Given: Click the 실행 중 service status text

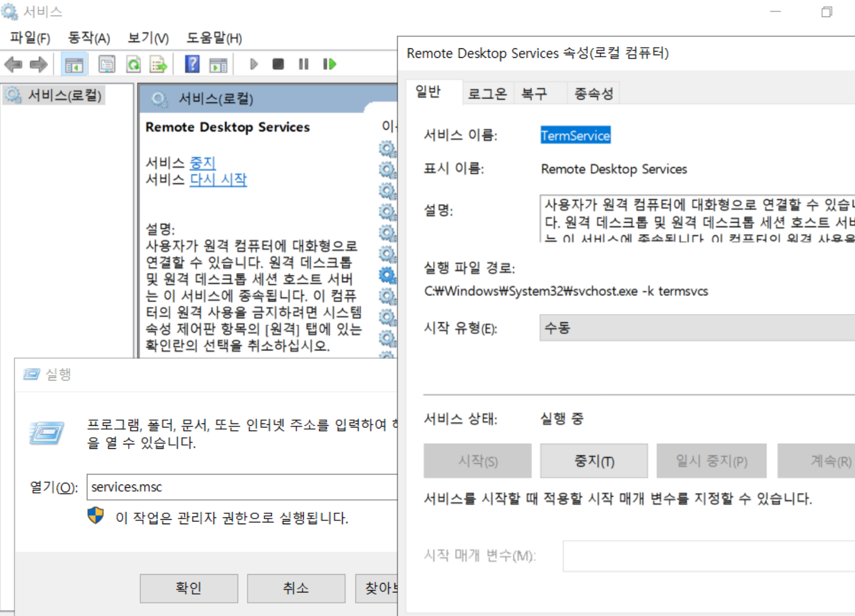Looking at the screenshot, I should point(562,419).
